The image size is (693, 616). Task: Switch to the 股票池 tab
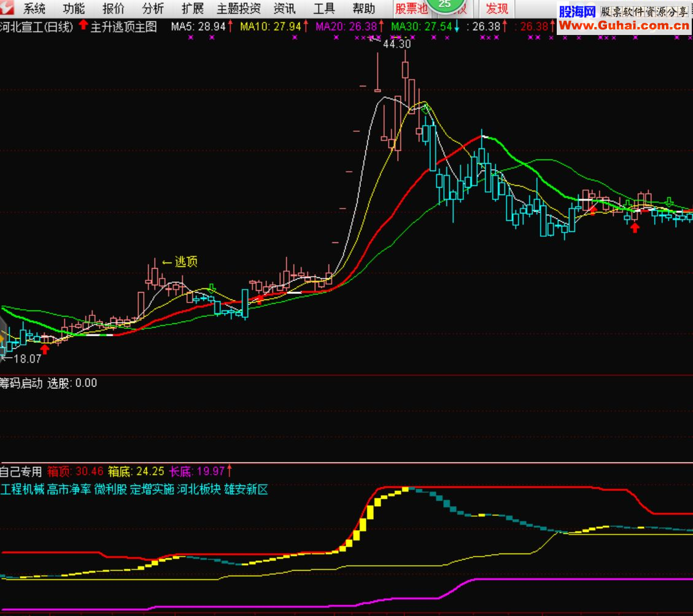(x=411, y=9)
